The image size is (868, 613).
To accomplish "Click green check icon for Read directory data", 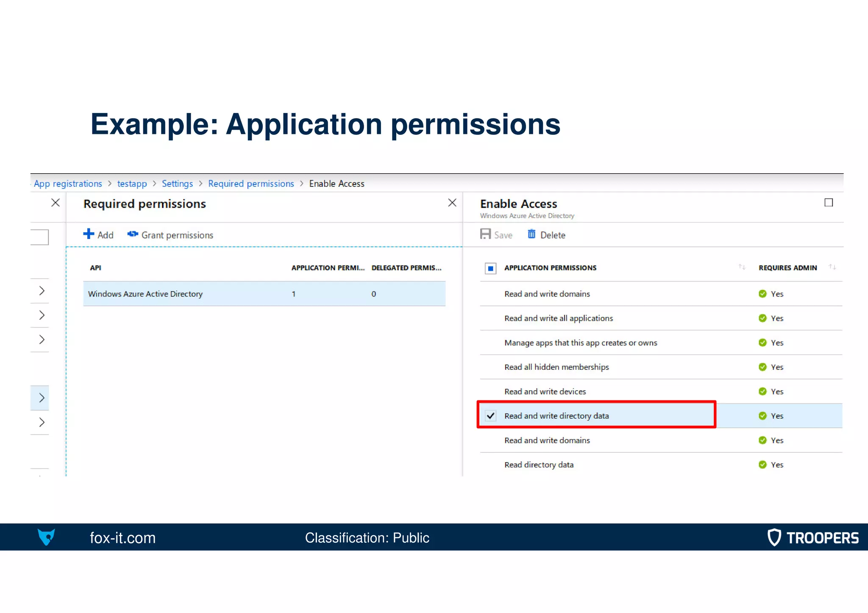I will (762, 465).
